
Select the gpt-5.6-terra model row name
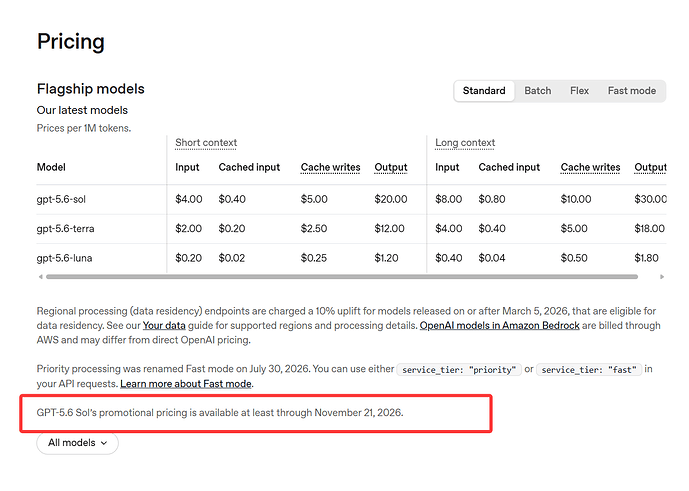click(65, 229)
